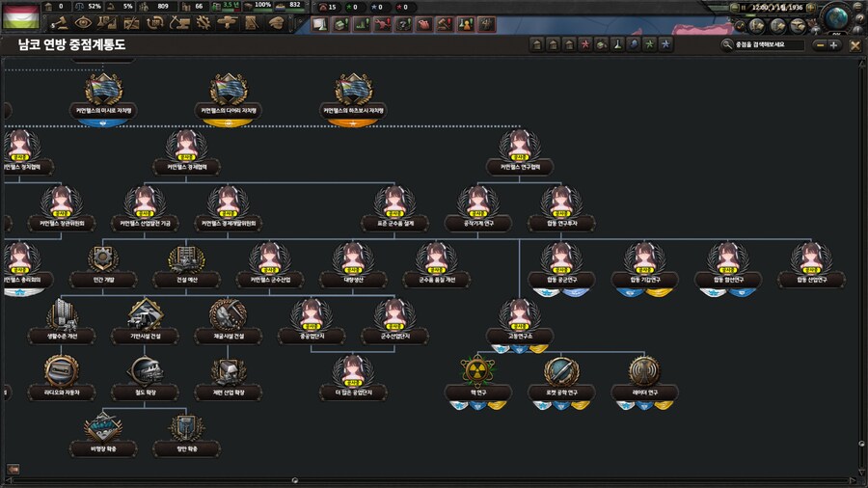Zoom in with the plus button
This screenshot has width=868, height=488.
point(834,44)
